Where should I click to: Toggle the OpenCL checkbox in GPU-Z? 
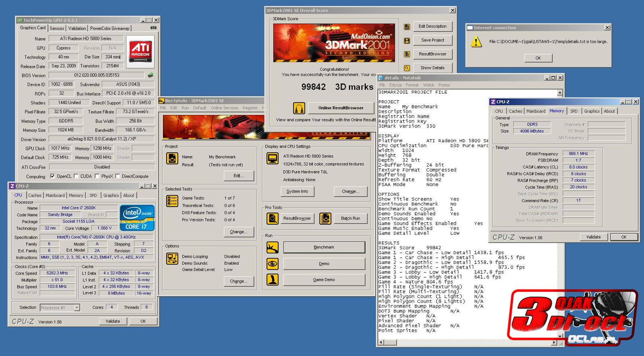click(x=52, y=176)
